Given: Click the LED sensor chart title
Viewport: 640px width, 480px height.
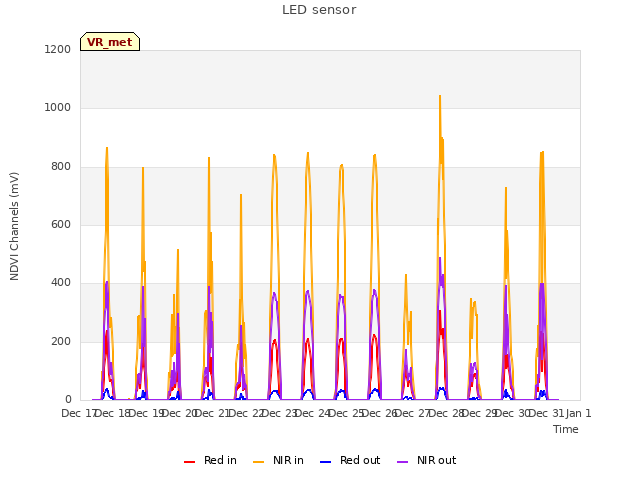Looking at the screenshot, I should tap(319, 10).
